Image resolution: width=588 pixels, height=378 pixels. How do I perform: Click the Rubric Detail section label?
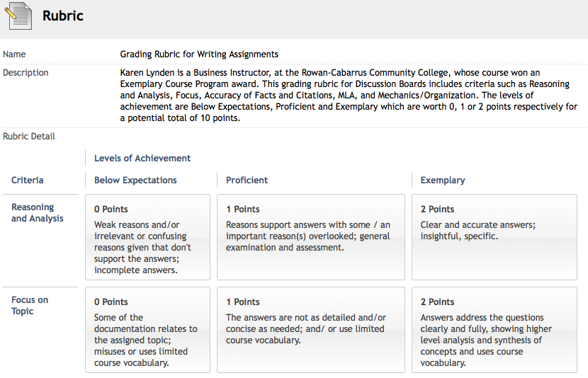pos(29,137)
